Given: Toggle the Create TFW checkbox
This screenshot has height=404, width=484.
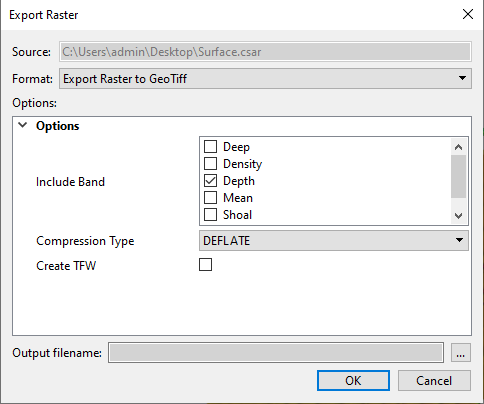Looking at the screenshot, I should click(x=205, y=265).
